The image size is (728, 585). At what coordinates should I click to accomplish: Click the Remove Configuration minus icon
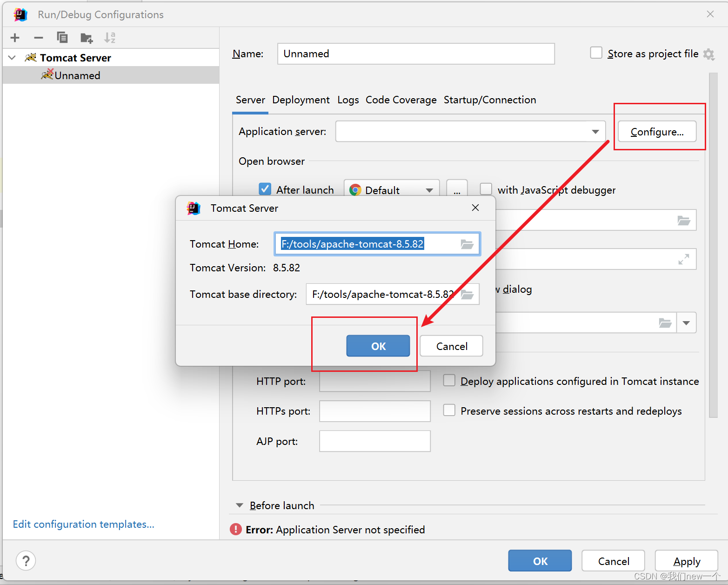[x=39, y=38]
